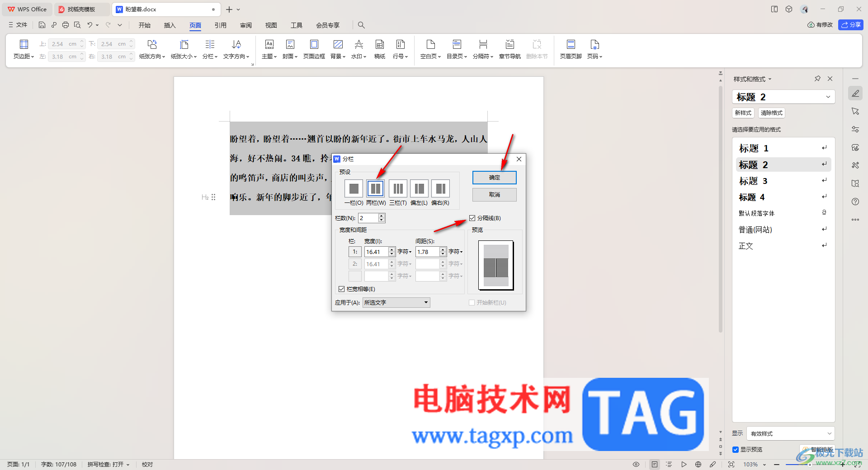Open the spacing unit 字符 dropdown for column 1
The height and width of the screenshot is (470, 868).
pyautogui.click(x=456, y=252)
